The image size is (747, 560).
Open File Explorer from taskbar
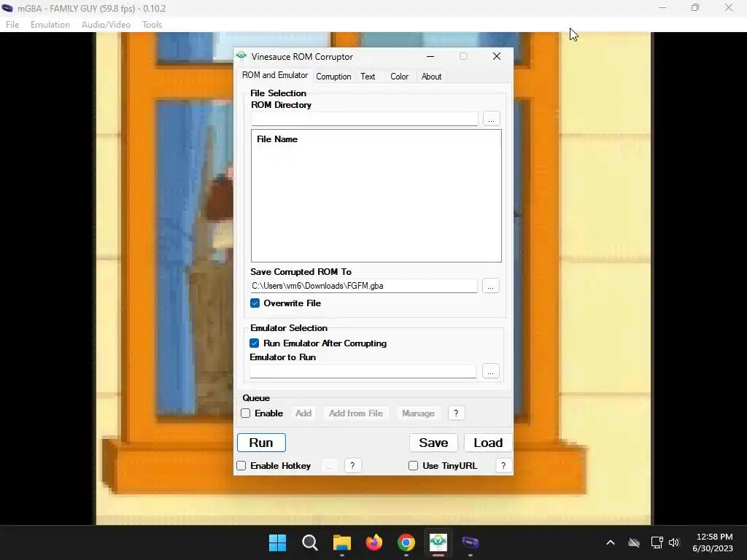click(x=341, y=542)
